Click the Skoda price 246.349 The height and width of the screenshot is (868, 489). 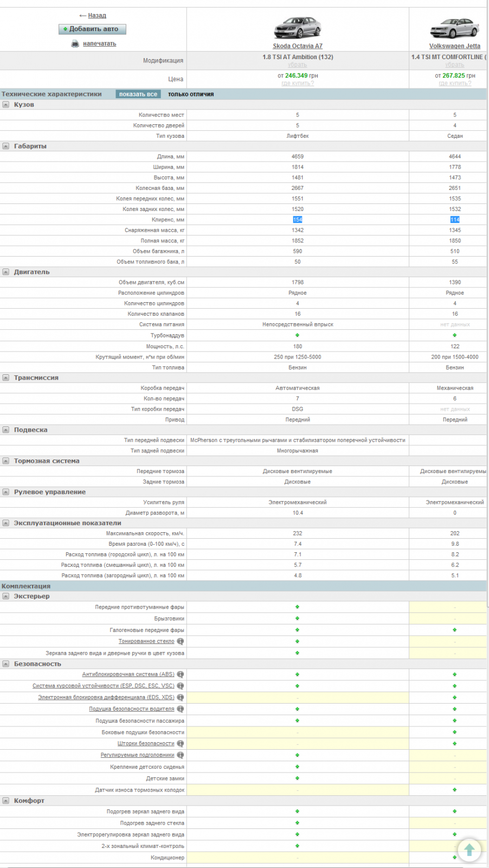(x=297, y=76)
